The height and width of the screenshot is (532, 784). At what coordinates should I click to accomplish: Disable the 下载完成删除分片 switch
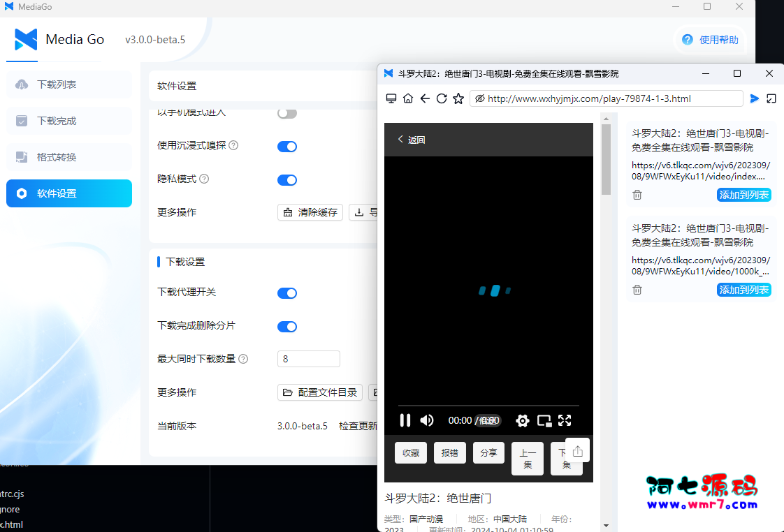click(x=287, y=327)
